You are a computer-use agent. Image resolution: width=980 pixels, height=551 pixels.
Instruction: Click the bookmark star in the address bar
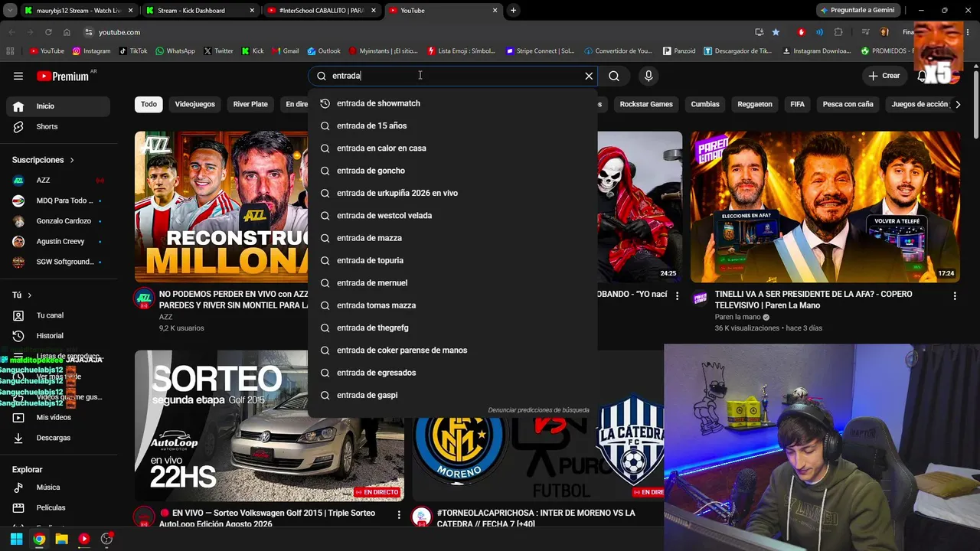(x=776, y=32)
